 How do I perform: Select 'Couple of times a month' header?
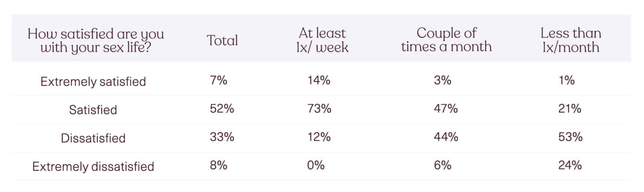click(446, 40)
